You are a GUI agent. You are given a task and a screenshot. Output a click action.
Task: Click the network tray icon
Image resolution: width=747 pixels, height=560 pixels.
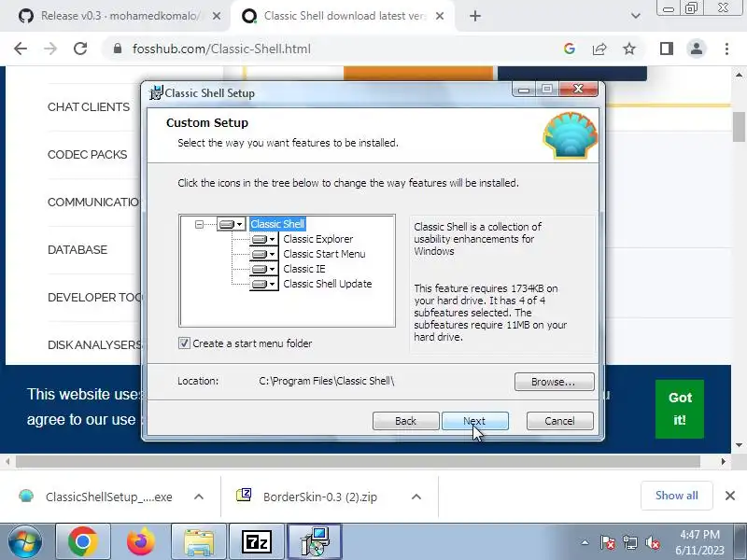(x=630, y=543)
